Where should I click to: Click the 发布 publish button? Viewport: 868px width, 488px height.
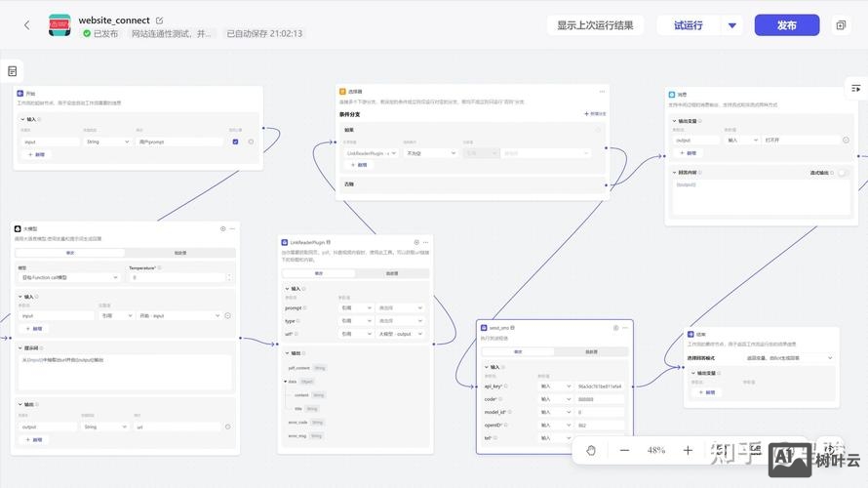coord(787,25)
